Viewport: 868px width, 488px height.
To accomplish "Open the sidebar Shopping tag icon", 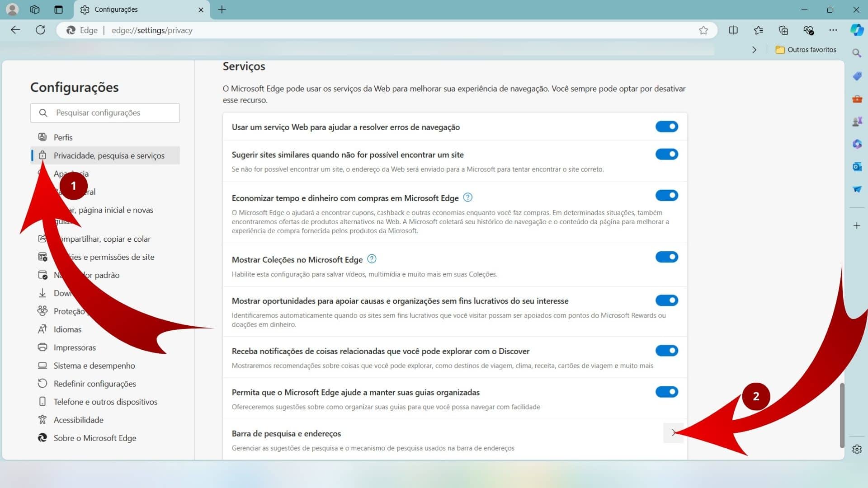I will [x=857, y=76].
